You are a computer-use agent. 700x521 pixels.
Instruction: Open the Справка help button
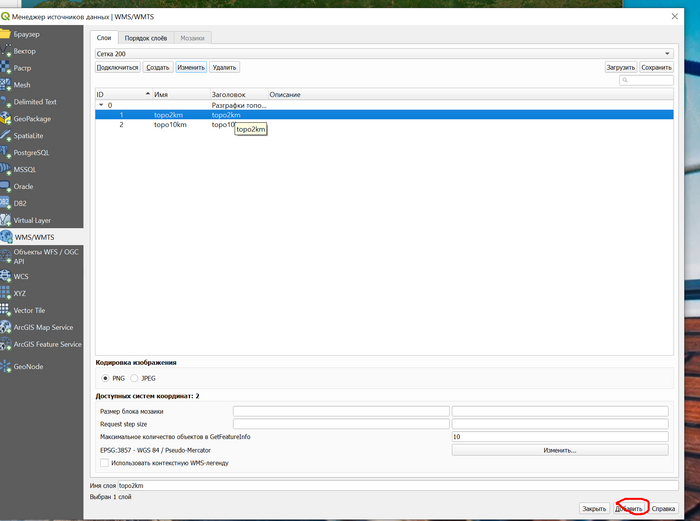pyautogui.click(x=663, y=508)
